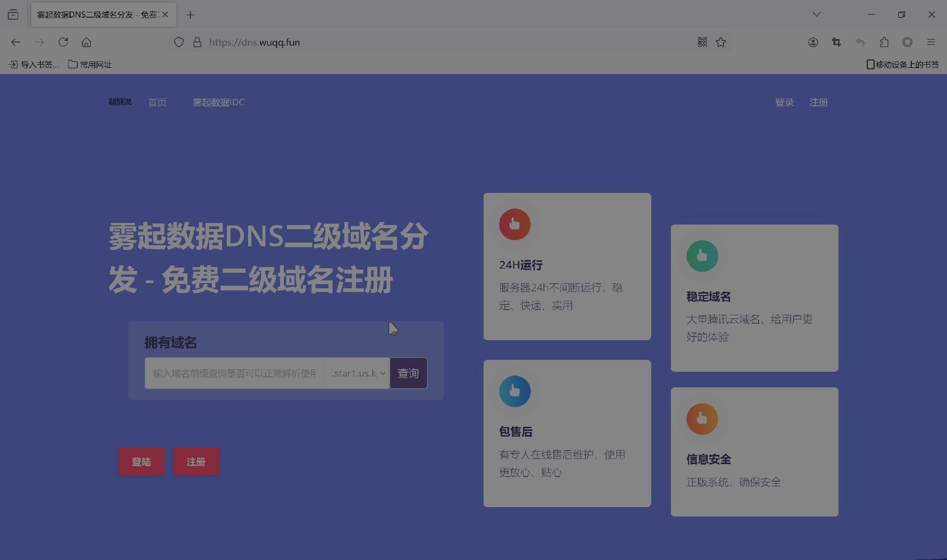Open the 首页 navigation link
The width and height of the screenshot is (947, 560).
coord(157,102)
